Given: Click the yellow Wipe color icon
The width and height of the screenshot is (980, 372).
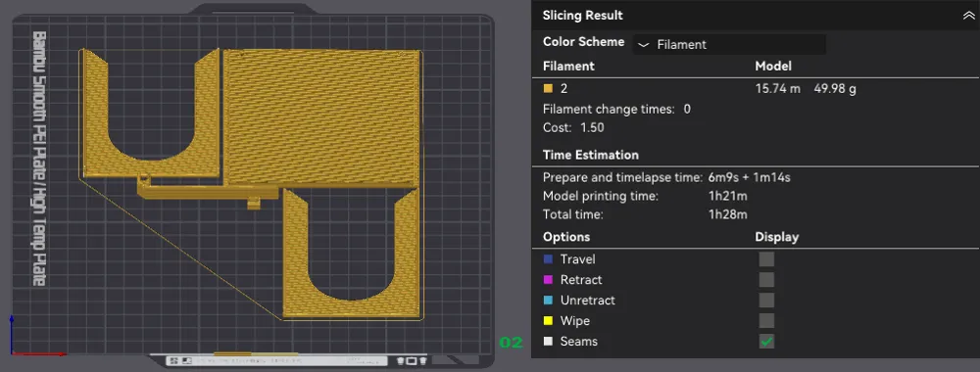Looking at the screenshot, I should point(548,321).
